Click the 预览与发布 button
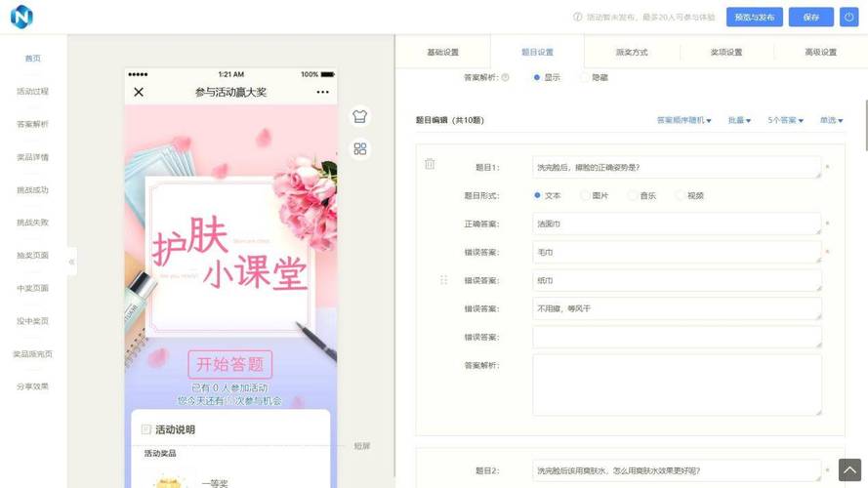The height and width of the screenshot is (488, 868). (x=755, y=18)
